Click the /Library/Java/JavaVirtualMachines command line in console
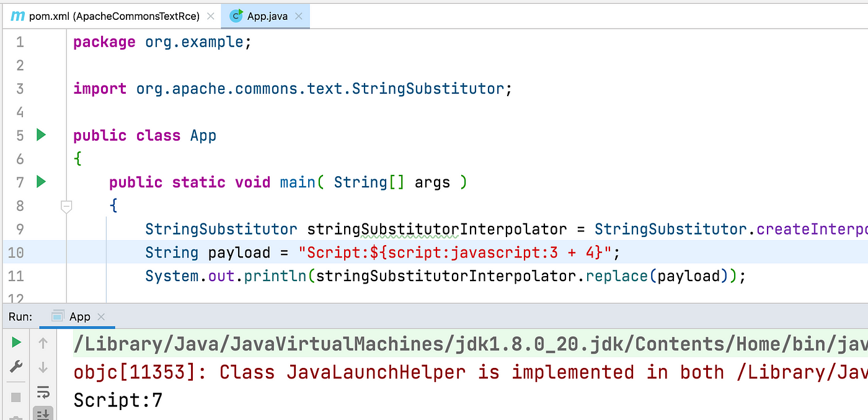This screenshot has height=420, width=868. (471, 344)
